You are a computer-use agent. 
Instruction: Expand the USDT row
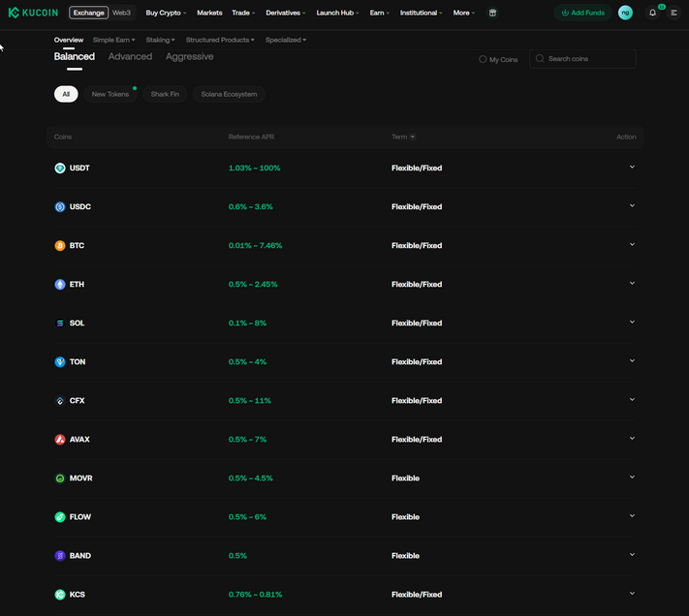click(632, 167)
